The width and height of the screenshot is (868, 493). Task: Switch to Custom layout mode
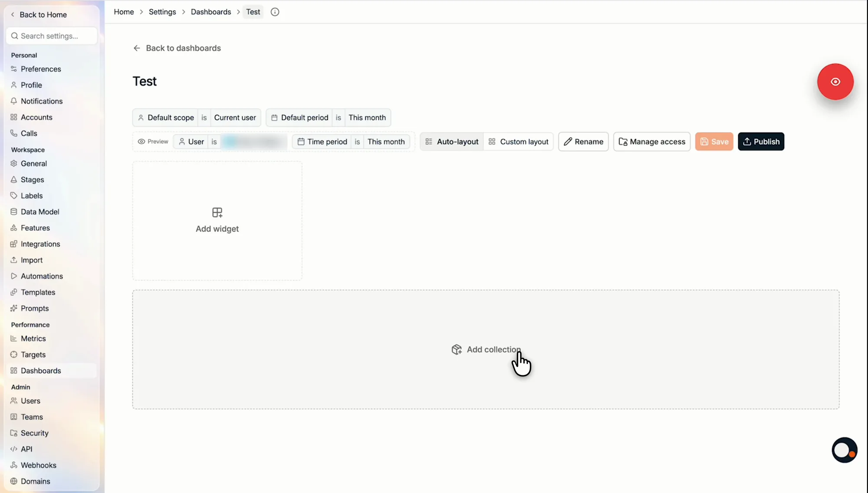(518, 141)
